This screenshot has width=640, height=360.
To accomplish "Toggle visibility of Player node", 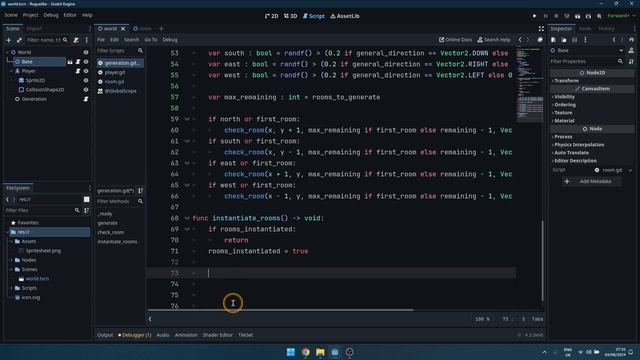I will (x=86, y=71).
